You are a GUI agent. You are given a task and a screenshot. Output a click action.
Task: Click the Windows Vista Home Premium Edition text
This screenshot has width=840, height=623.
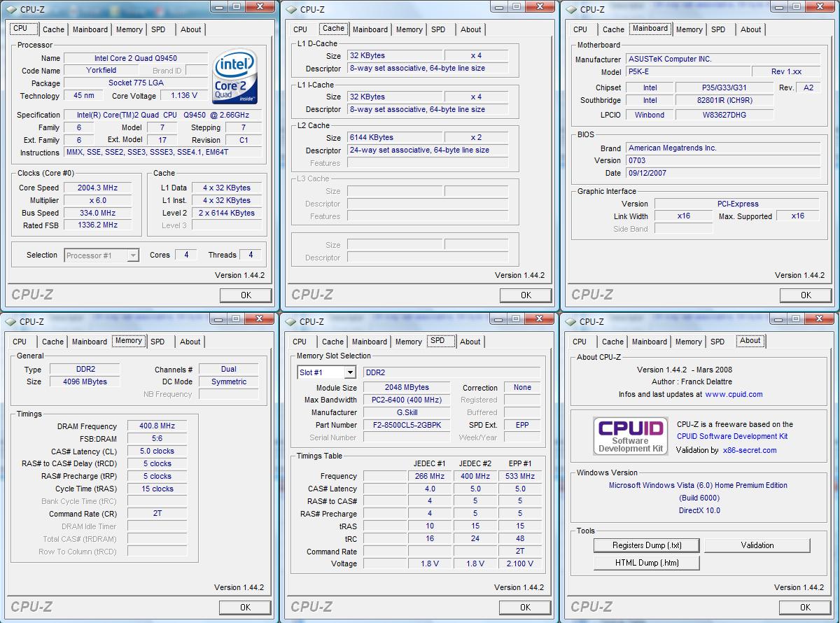tap(698, 485)
